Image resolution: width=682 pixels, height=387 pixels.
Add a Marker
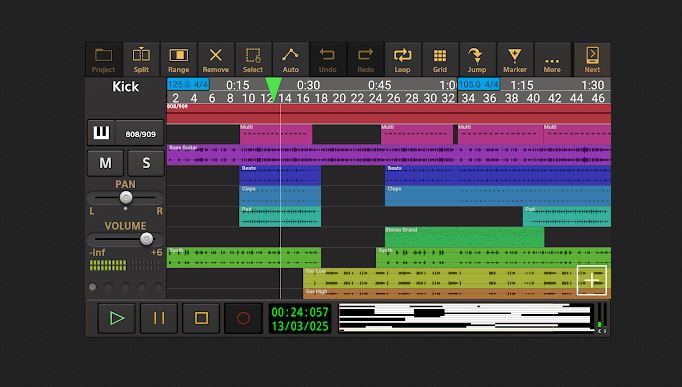pyautogui.click(x=515, y=60)
